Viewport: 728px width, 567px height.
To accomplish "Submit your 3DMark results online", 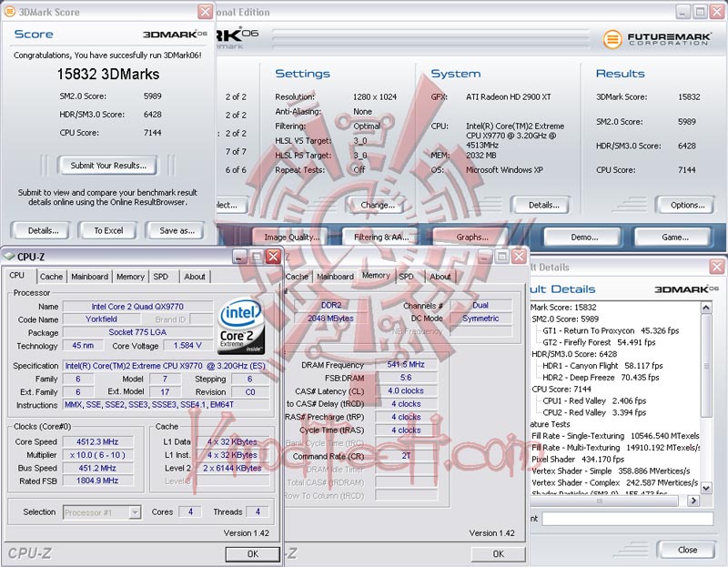I will [x=107, y=166].
